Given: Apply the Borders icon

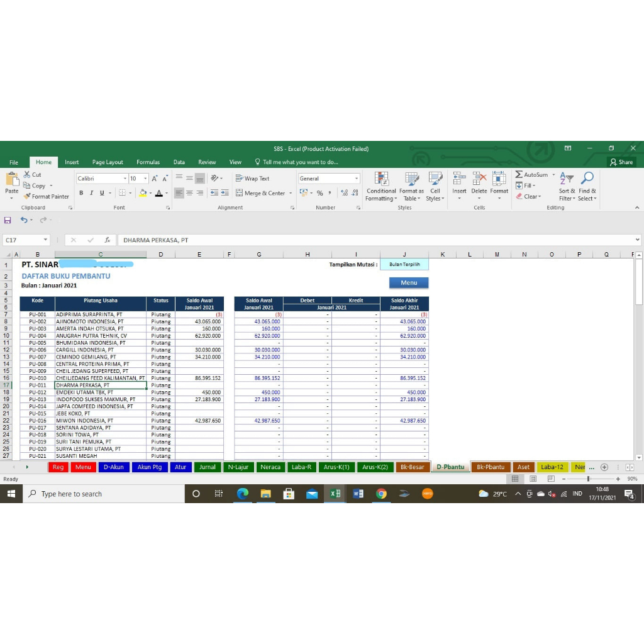Looking at the screenshot, I should [123, 192].
